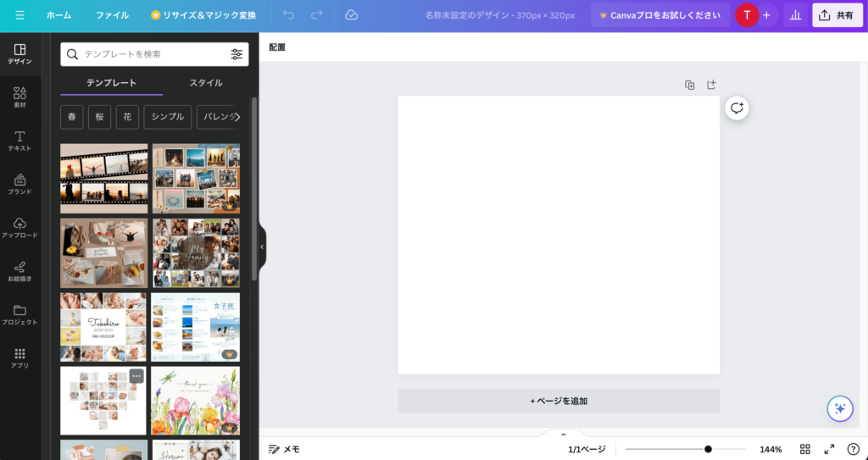Open the T profile avatar

point(747,15)
